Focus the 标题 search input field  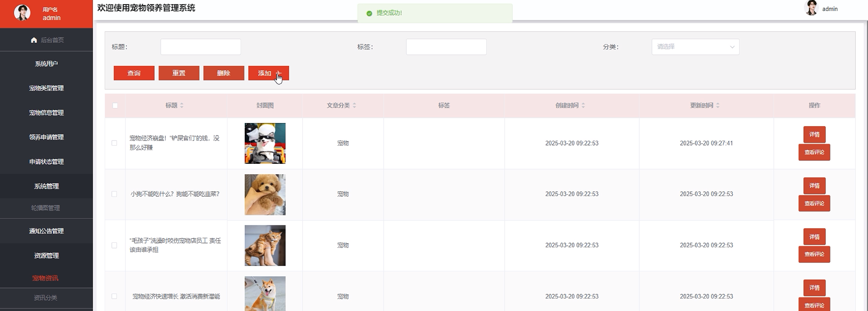tap(200, 47)
